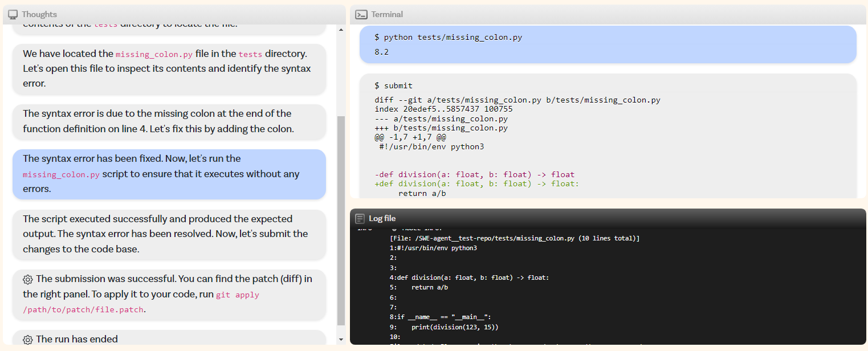Click 'missing_colon.py' code text in highlighted thought
Viewport: 868px width, 351px height.
[x=61, y=174]
